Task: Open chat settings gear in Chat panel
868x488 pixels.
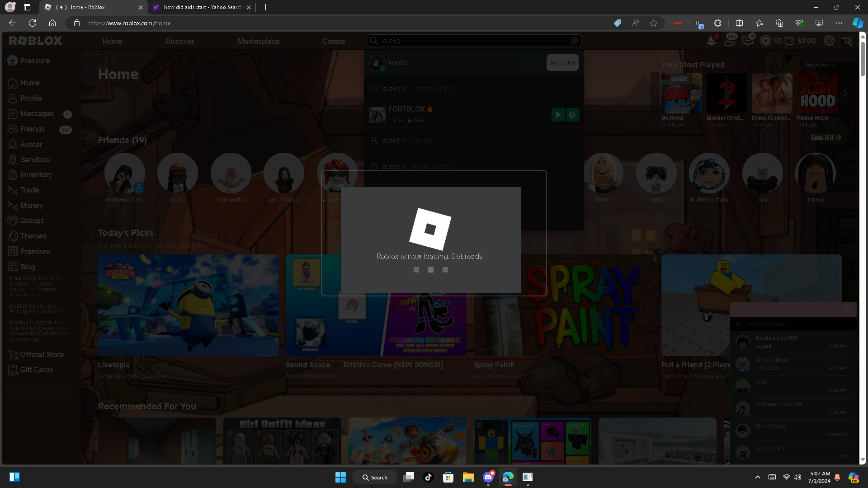Action: 847,309
